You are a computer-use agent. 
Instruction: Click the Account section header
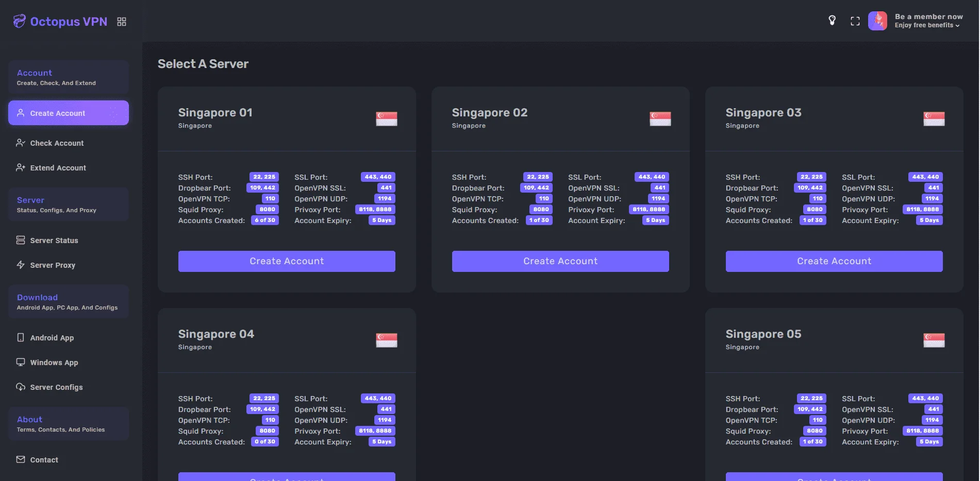pos(69,77)
